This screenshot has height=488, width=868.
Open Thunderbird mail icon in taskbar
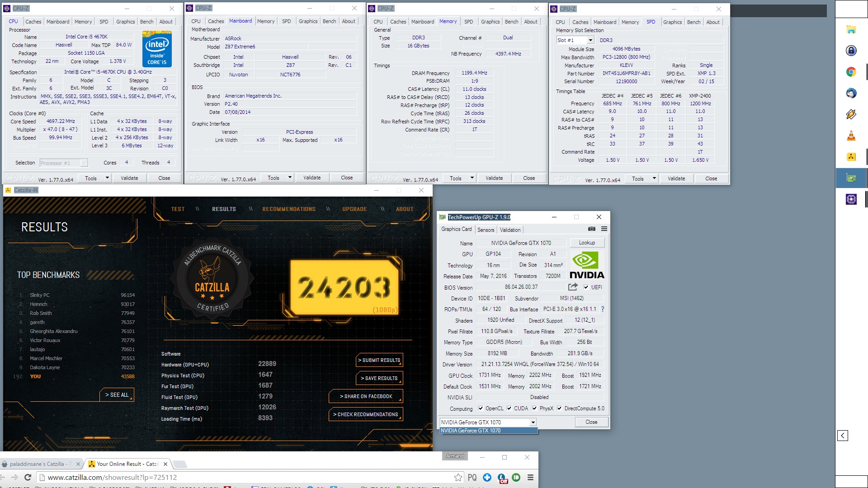click(x=851, y=93)
